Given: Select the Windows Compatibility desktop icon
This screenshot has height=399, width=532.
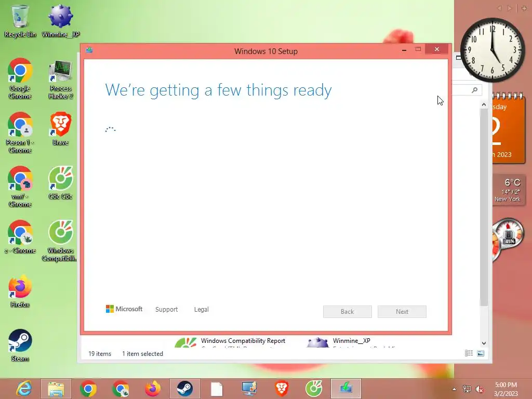Looking at the screenshot, I should point(60,241).
